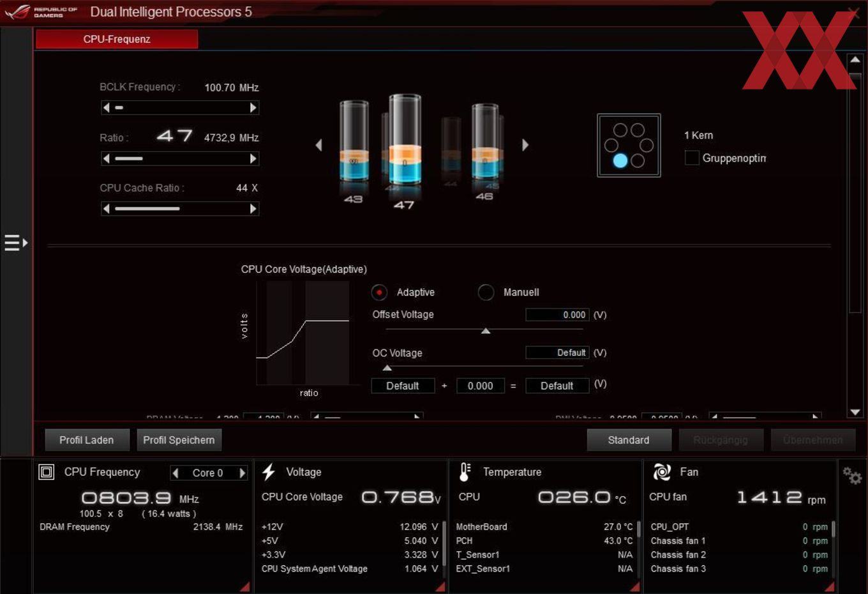
Task: Expand the Temperature panel corner triangle
Action: 634,586
